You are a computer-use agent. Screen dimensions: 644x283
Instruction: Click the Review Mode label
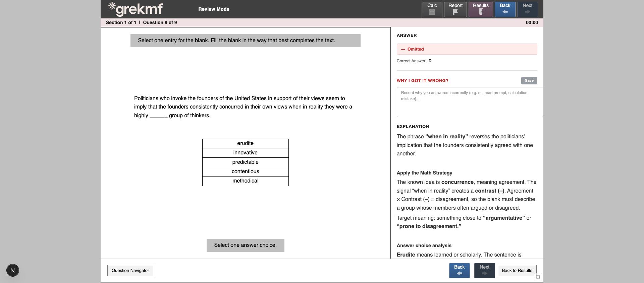click(214, 9)
